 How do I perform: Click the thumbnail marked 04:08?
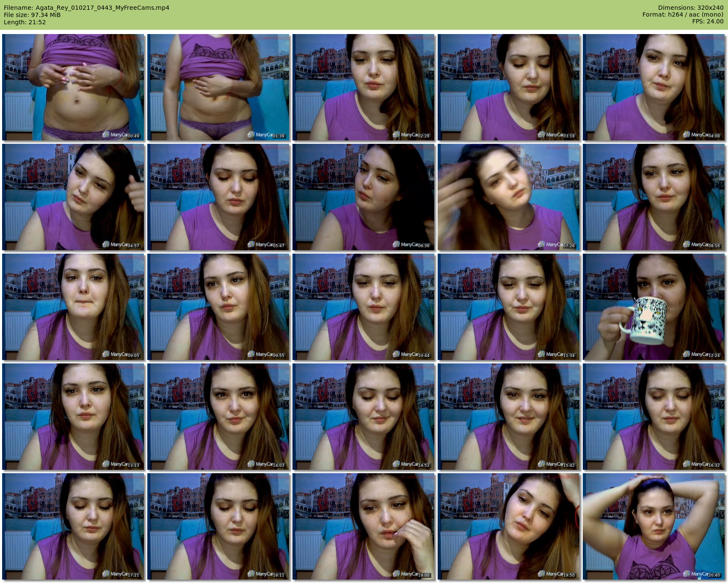tap(654, 87)
